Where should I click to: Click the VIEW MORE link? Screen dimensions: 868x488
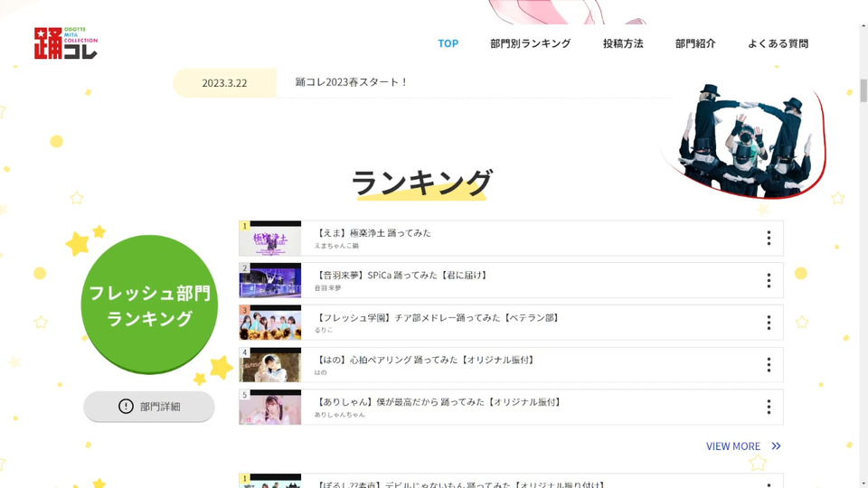733,446
